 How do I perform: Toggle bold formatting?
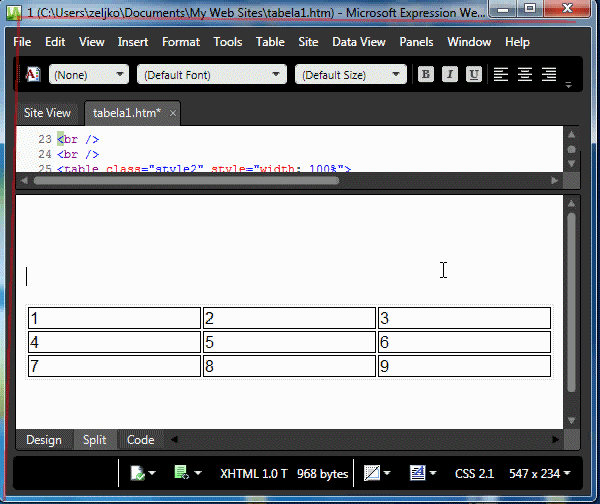point(426,75)
